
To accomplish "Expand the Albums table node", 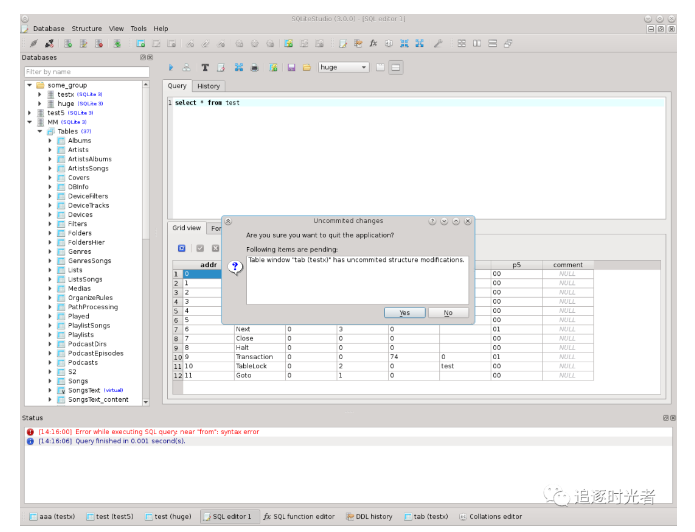I will point(50,141).
